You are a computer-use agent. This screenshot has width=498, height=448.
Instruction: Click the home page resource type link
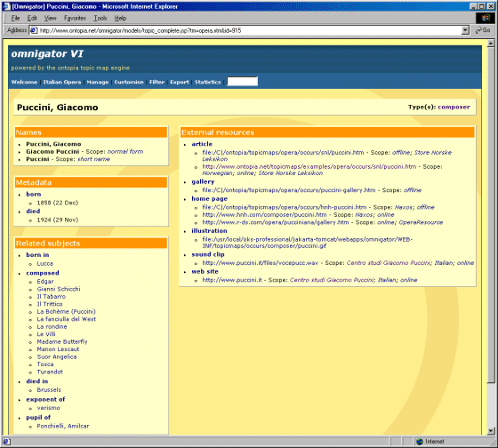pos(209,199)
